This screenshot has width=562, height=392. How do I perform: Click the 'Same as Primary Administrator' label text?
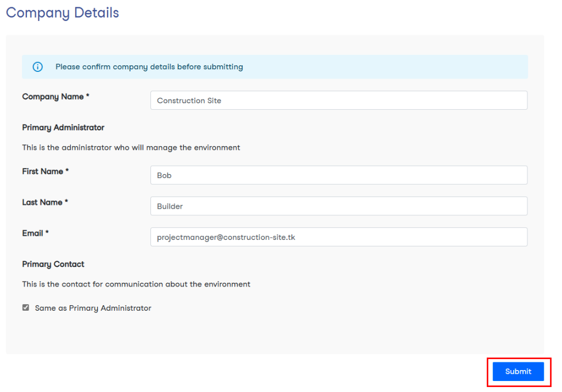coord(93,308)
